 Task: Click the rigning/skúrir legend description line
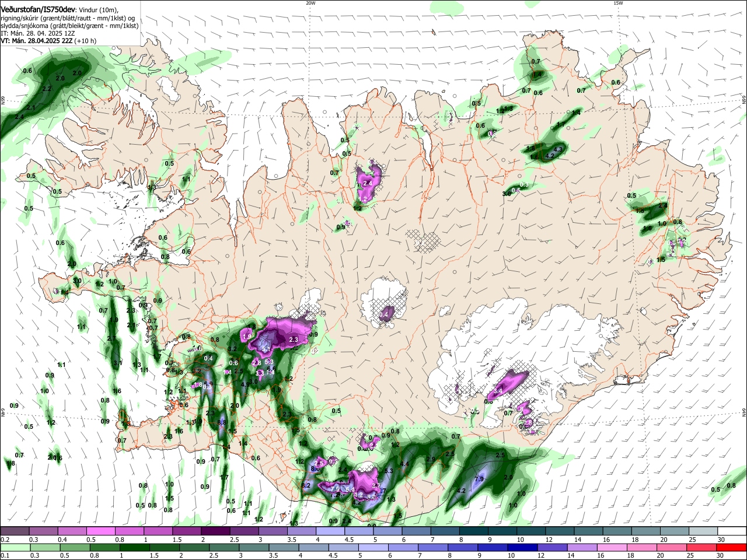point(68,17)
